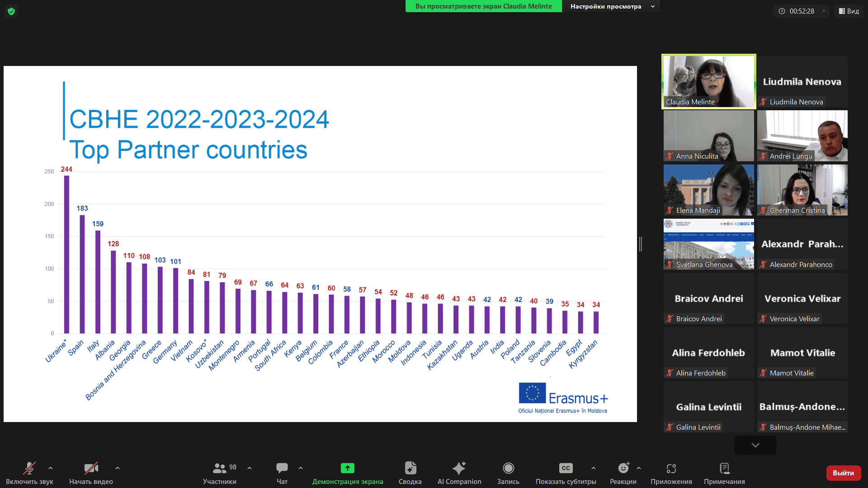
Task: Expand audio options arrow beside microphone
Action: click(51, 468)
